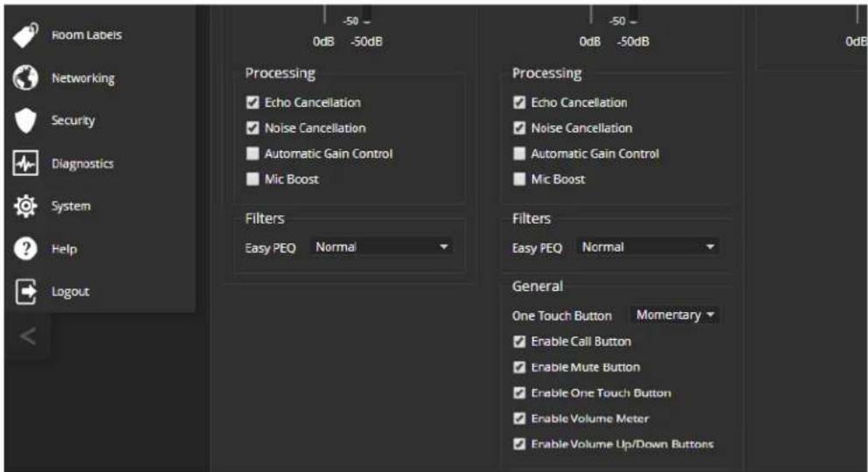
Task: Click the Logout arrow icon
Action: 25,292
